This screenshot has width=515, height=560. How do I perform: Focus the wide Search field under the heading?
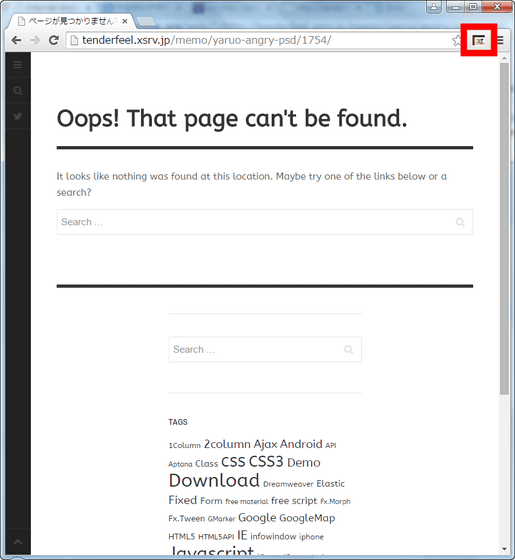click(x=265, y=222)
